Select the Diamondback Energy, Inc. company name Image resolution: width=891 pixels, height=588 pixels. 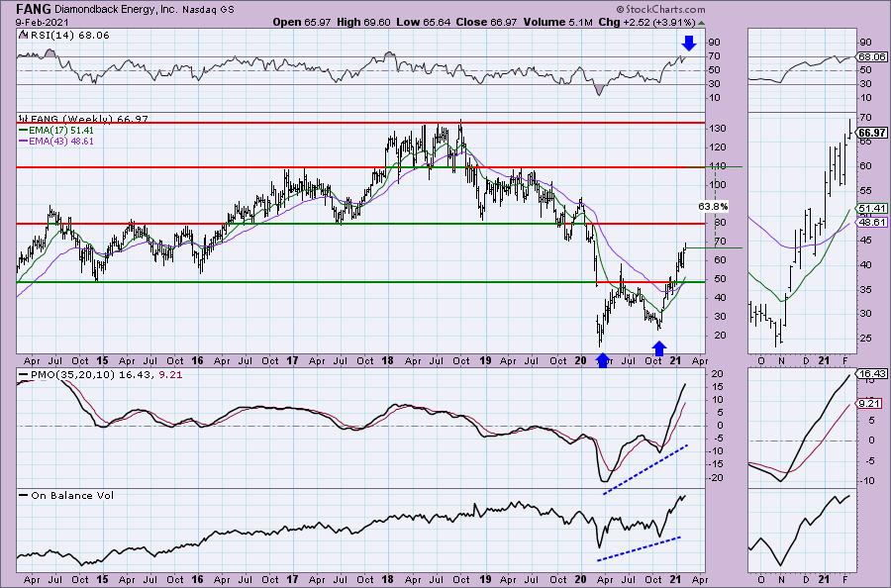click(117, 10)
